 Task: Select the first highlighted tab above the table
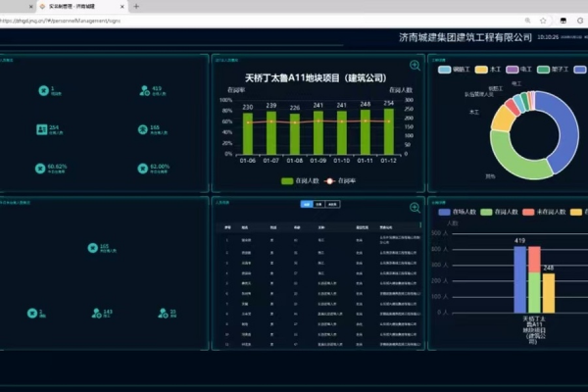(x=307, y=204)
